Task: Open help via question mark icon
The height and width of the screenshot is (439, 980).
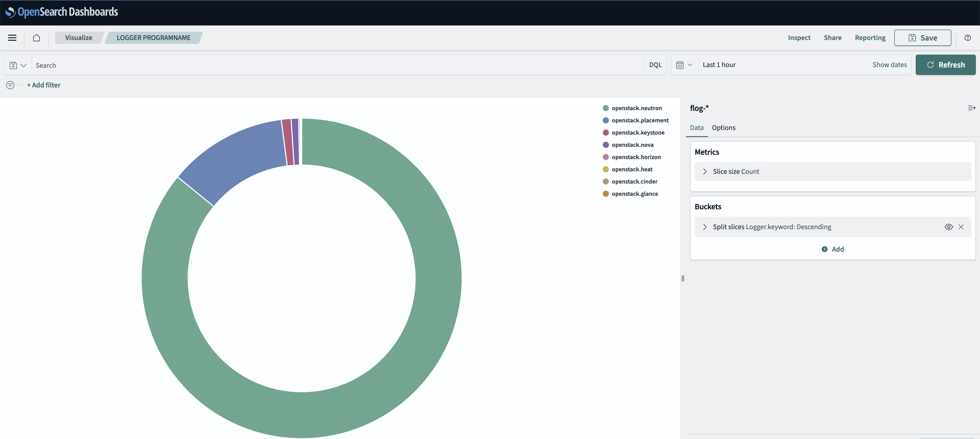Action: [967, 38]
